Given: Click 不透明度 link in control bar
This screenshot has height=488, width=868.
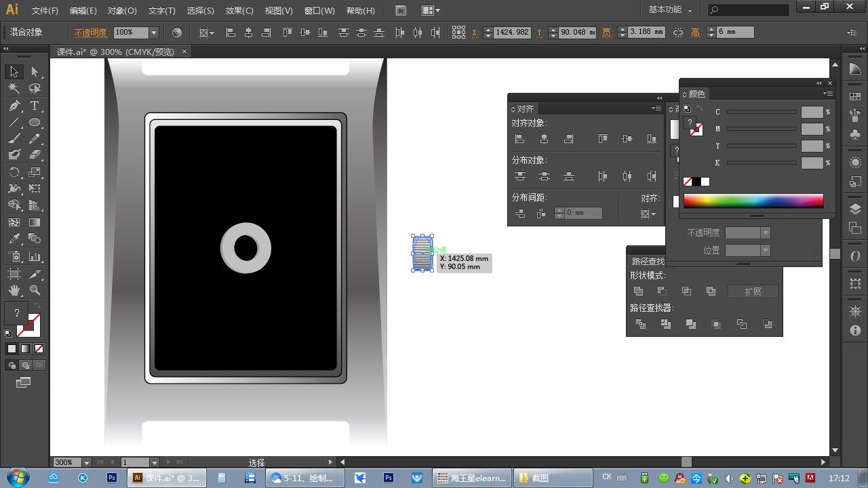Looking at the screenshot, I should [90, 33].
